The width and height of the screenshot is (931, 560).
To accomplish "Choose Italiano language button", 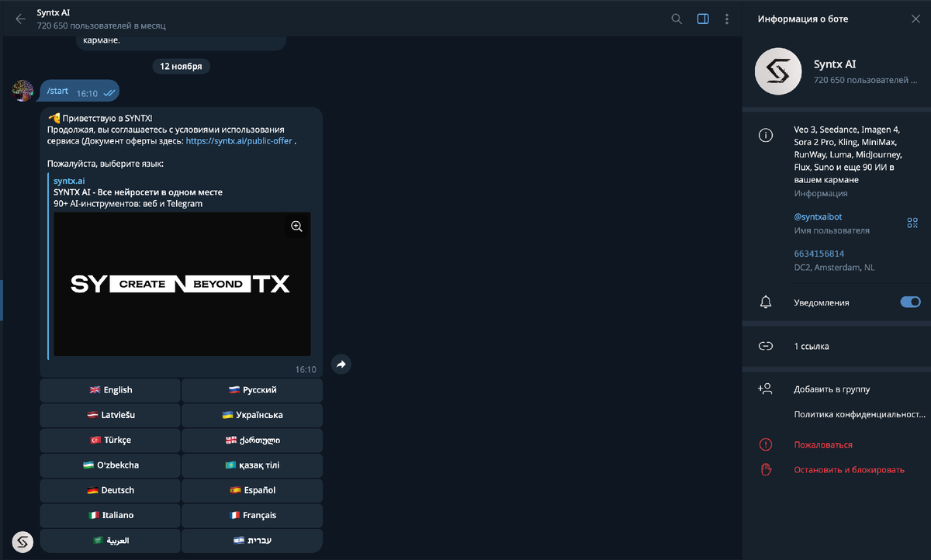I will tap(110, 515).
